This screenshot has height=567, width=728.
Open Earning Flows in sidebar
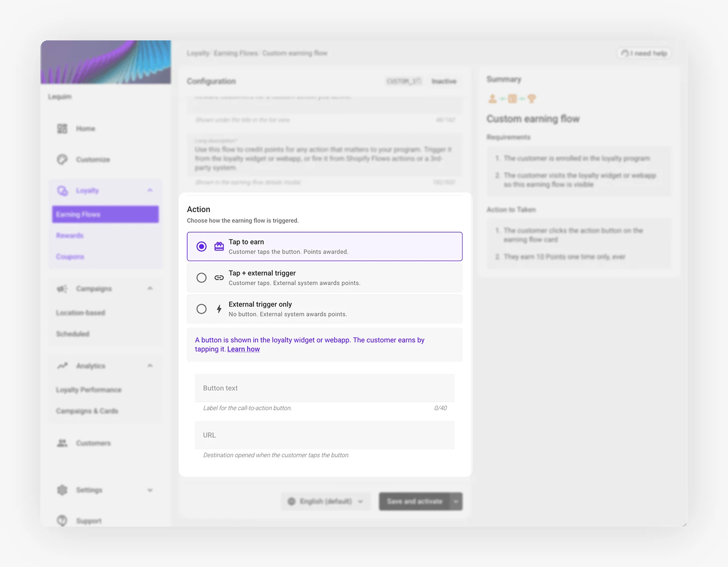coord(105,215)
